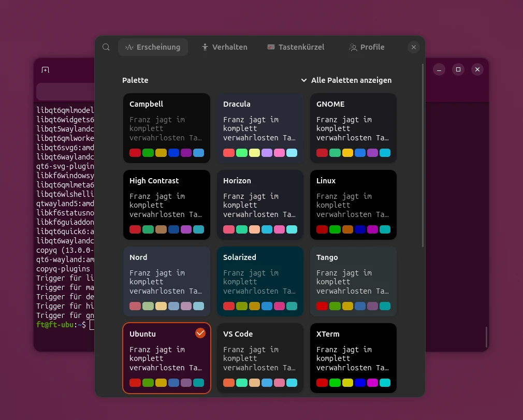Maximize the terminal window
The height and width of the screenshot is (420, 523).
tap(458, 69)
